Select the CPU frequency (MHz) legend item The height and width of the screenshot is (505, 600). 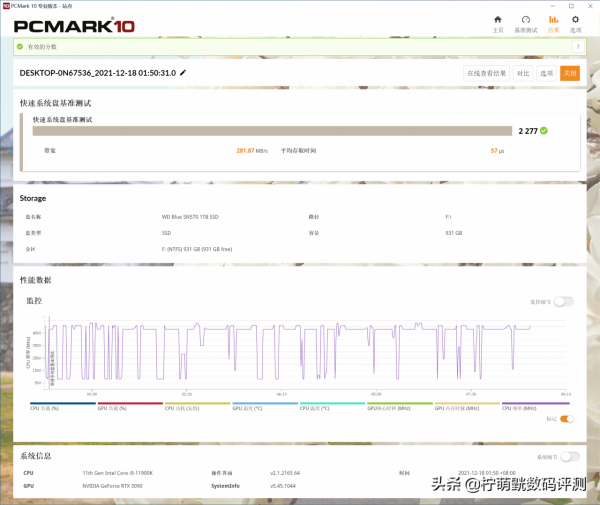(x=535, y=406)
